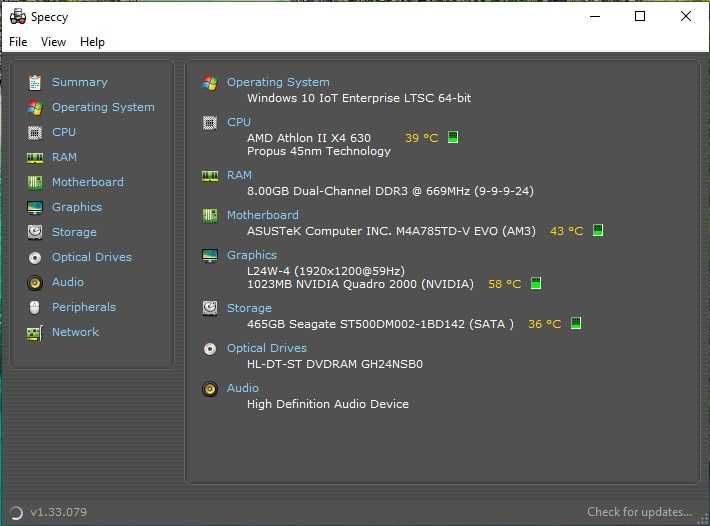The image size is (710, 526).
Task: Click the AMD Athlon II X4 630 text
Action: point(309,138)
